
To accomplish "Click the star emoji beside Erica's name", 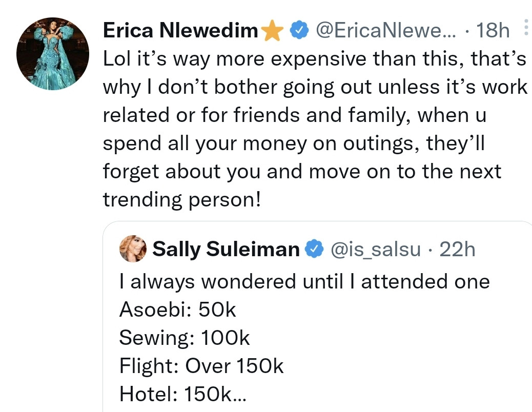I will tap(273, 30).
